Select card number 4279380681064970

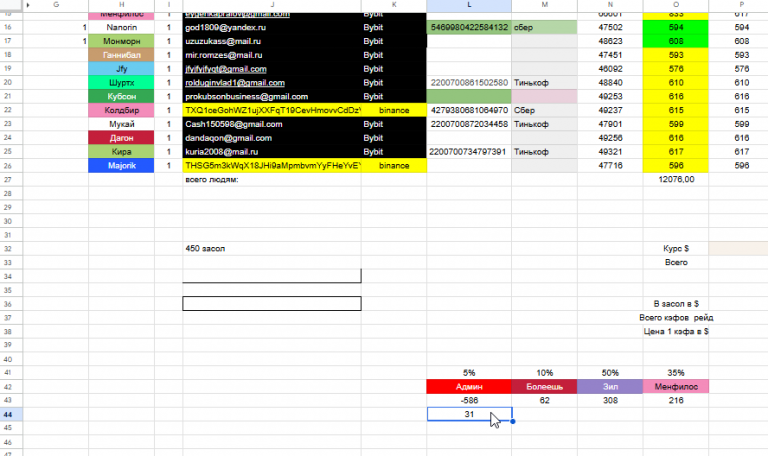(469, 110)
